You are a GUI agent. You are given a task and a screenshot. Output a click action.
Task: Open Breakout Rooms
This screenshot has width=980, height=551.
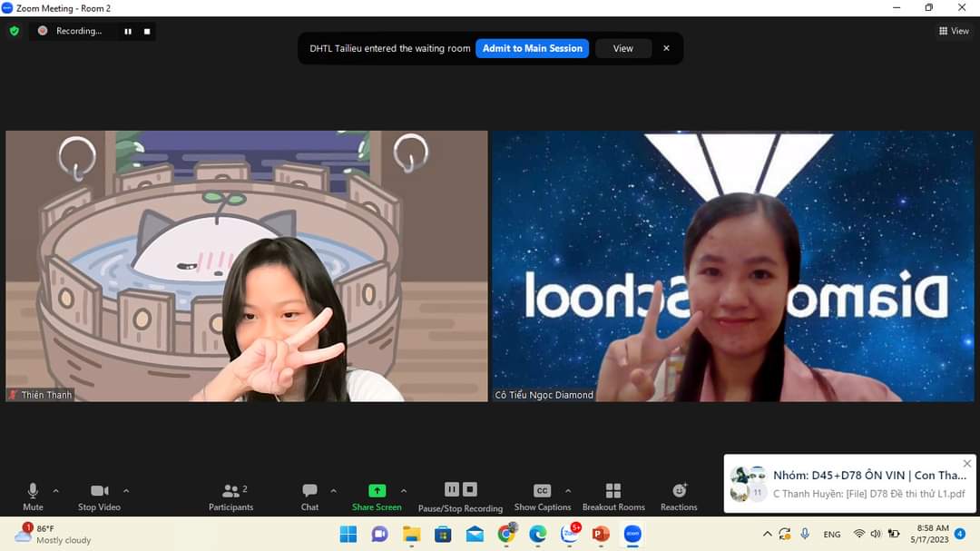[613, 497]
